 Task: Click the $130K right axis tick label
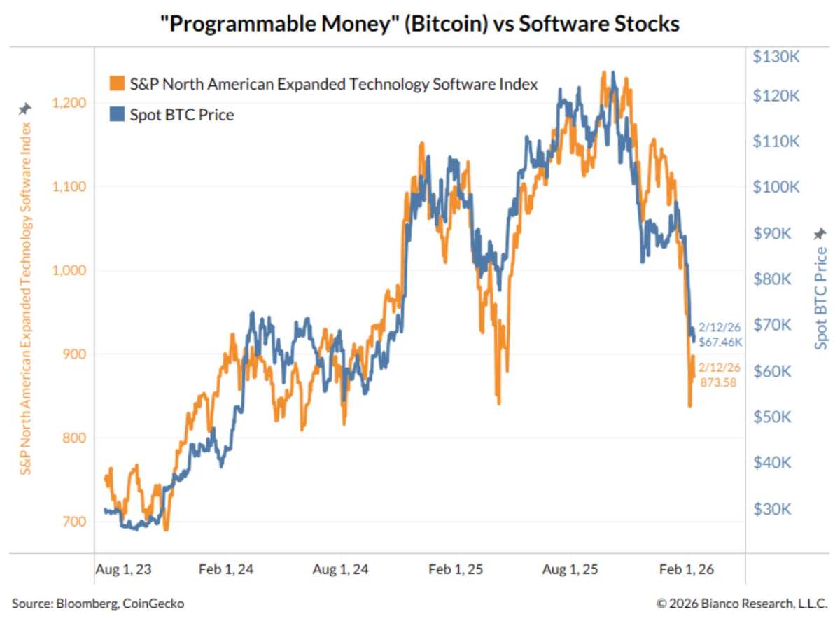pyautogui.click(x=776, y=57)
